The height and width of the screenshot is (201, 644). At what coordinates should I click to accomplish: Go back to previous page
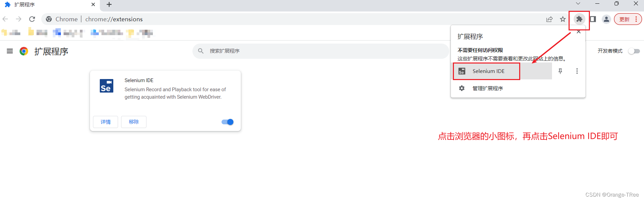coord(5,19)
